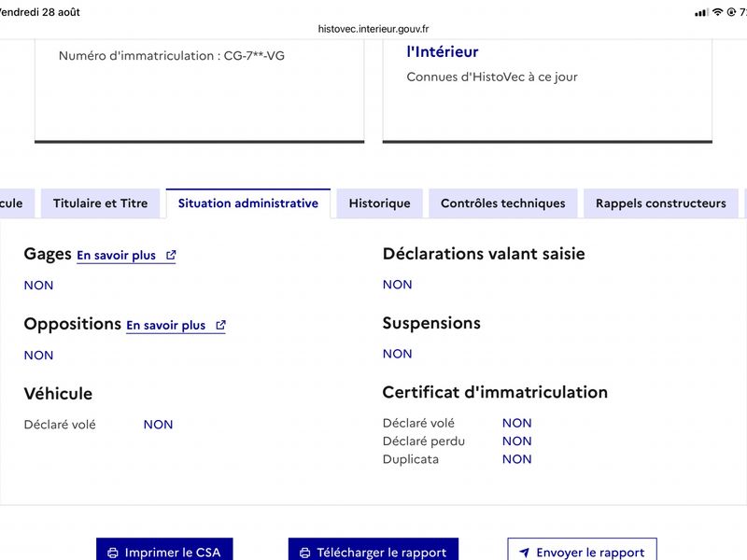Click the Envoyer le rapport button
Screen dimensions: 747x560
[x=582, y=551]
